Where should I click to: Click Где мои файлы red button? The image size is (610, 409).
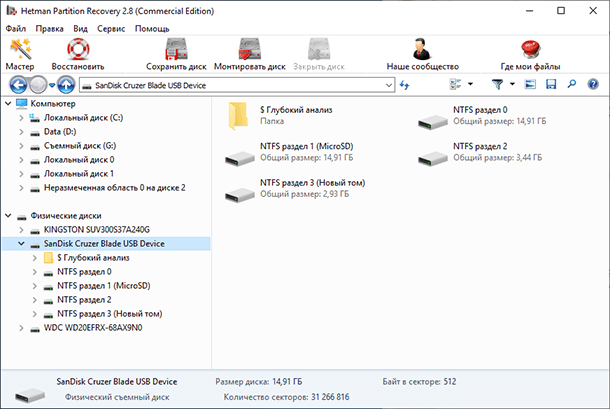point(530,49)
